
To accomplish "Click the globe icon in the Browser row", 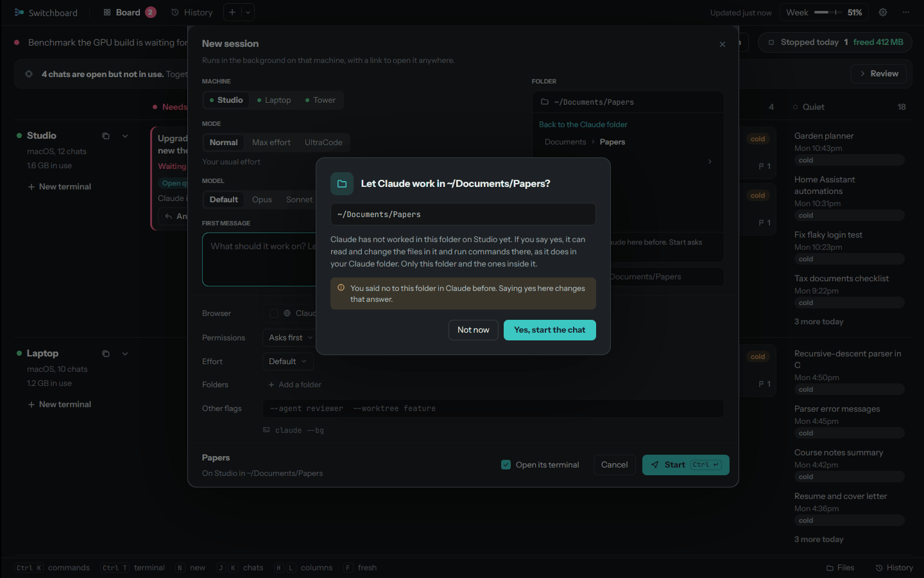I will click(287, 313).
